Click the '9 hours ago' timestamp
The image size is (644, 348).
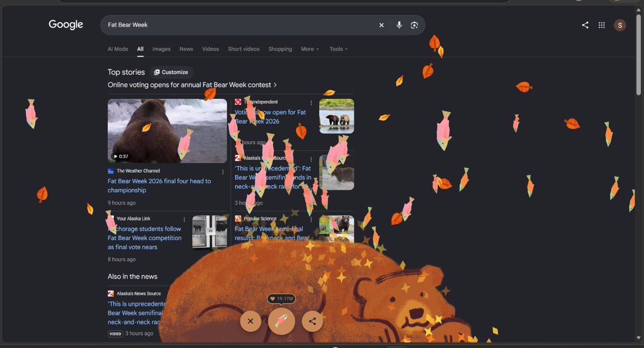[121, 203]
